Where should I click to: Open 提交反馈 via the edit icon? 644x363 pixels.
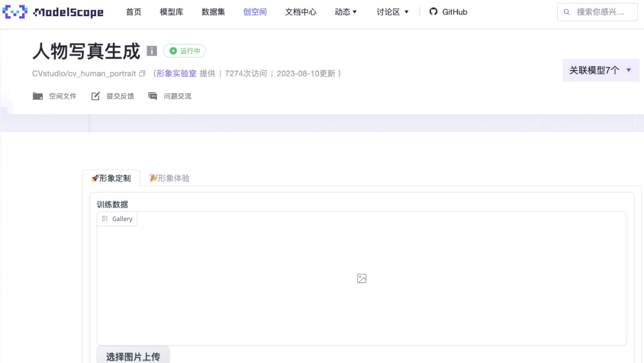coord(95,96)
